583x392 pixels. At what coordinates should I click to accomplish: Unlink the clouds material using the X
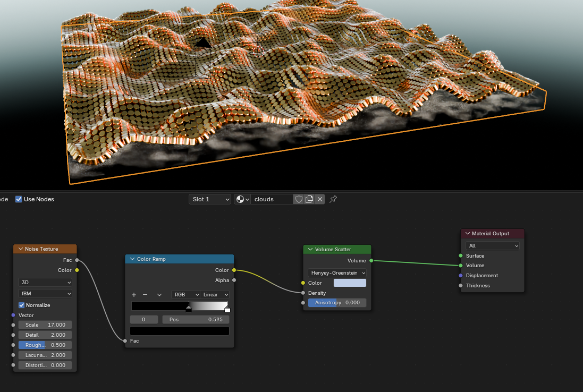coord(319,199)
